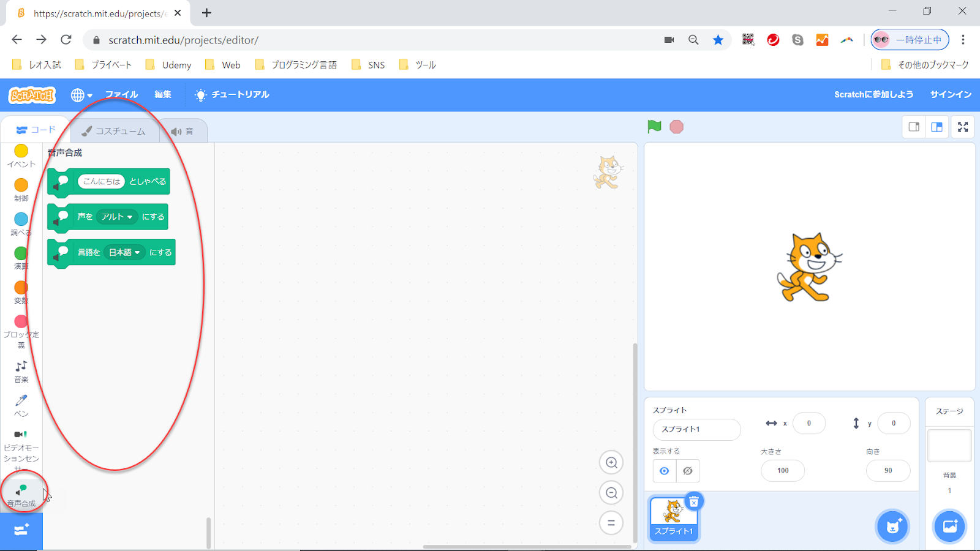Enter full screen stage mode

click(x=963, y=127)
